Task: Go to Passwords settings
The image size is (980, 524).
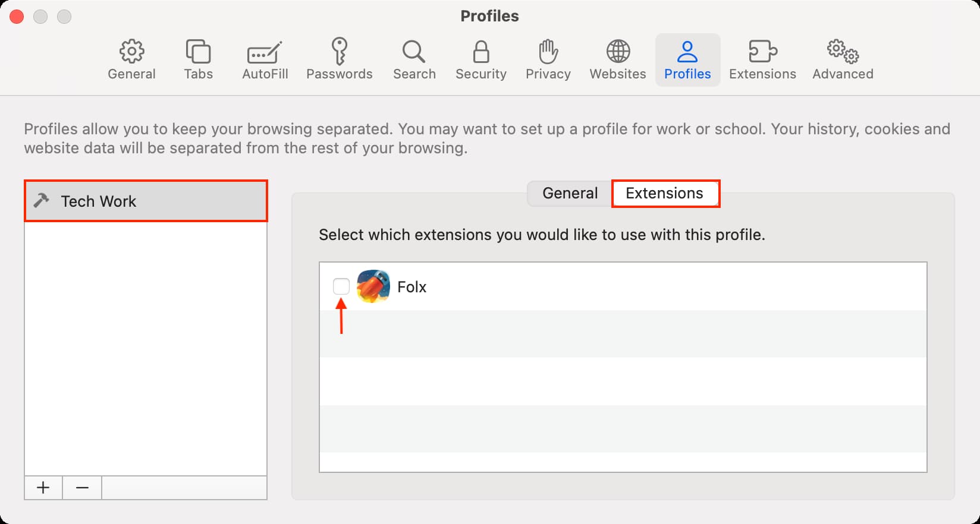Action: point(339,60)
